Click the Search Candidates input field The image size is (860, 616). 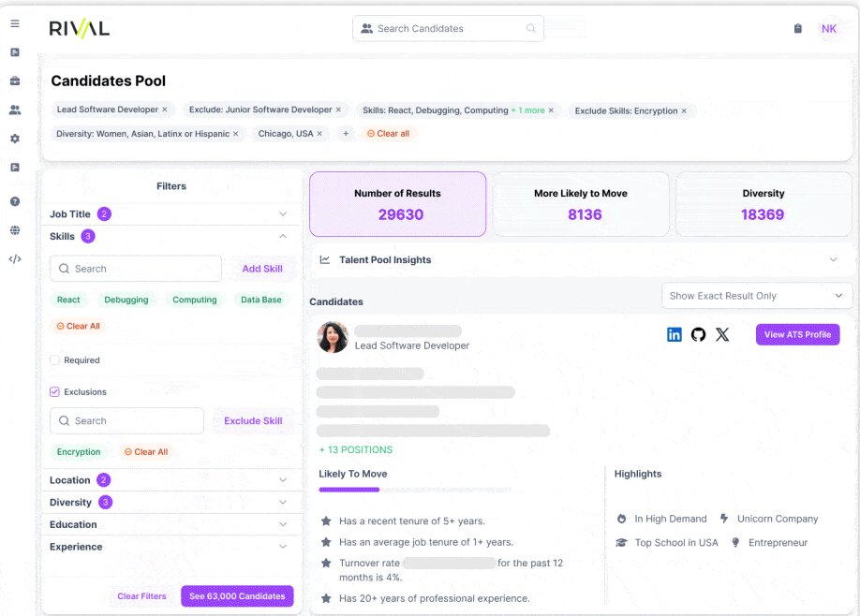[448, 29]
